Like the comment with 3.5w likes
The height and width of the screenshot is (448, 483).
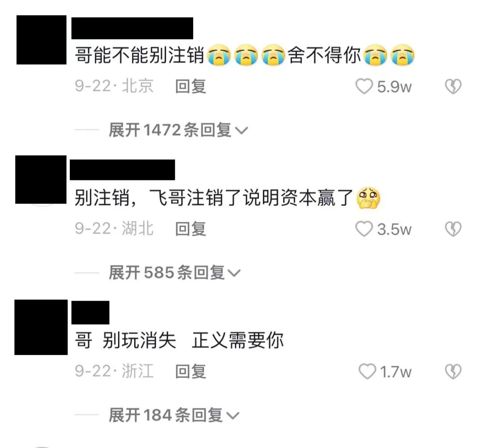tap(364, 229)
